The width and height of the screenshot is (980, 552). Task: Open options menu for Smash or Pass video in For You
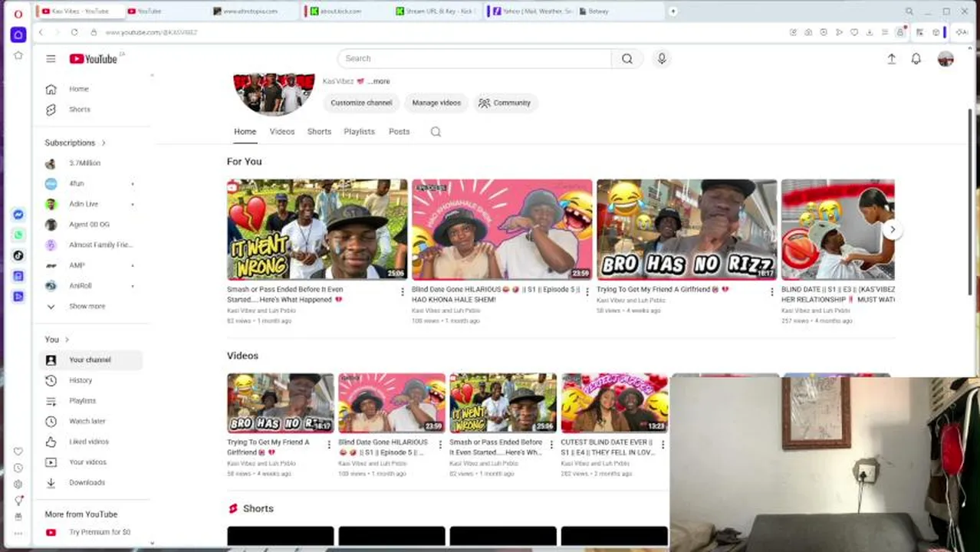(402, 292)
